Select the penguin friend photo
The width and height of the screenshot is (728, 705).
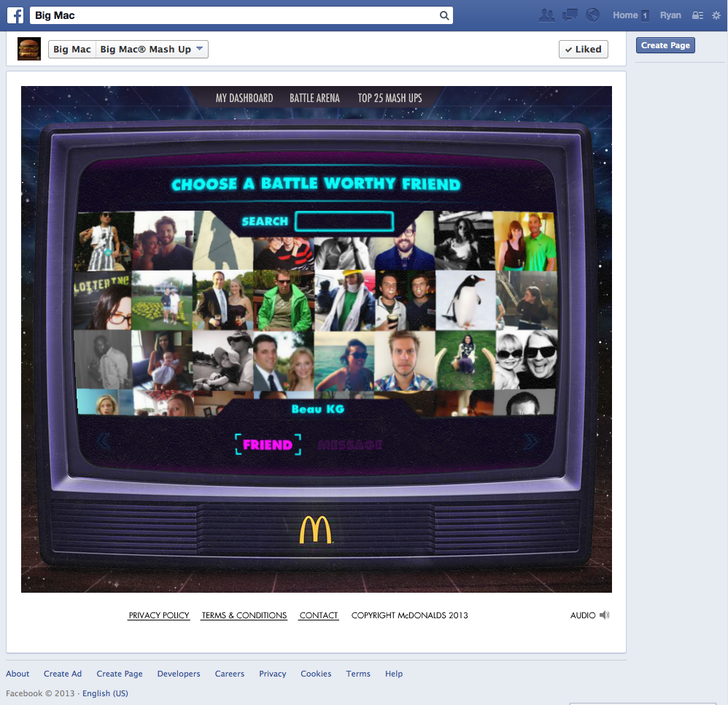tap(465, 300)
